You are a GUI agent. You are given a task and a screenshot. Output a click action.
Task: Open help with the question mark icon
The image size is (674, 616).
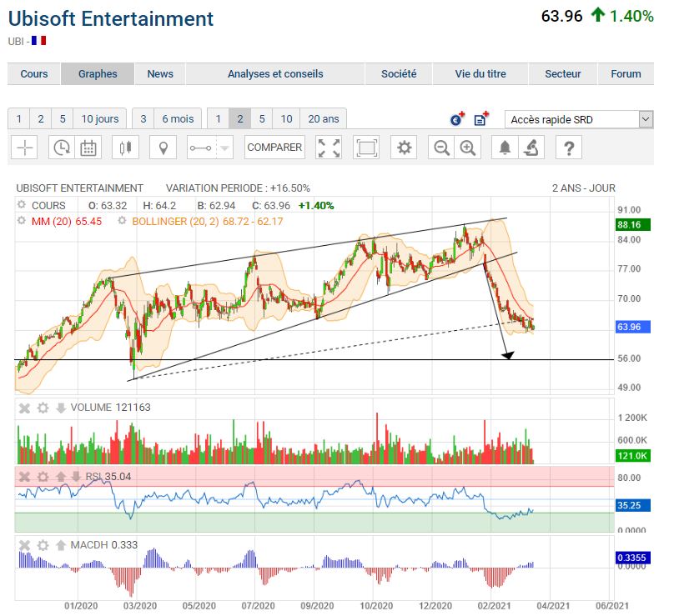[x=569, y=148]
